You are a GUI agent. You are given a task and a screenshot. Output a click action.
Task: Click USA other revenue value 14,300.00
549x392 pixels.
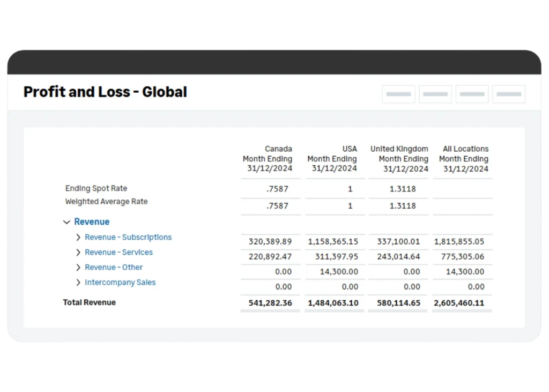click(x=339, y=272)
